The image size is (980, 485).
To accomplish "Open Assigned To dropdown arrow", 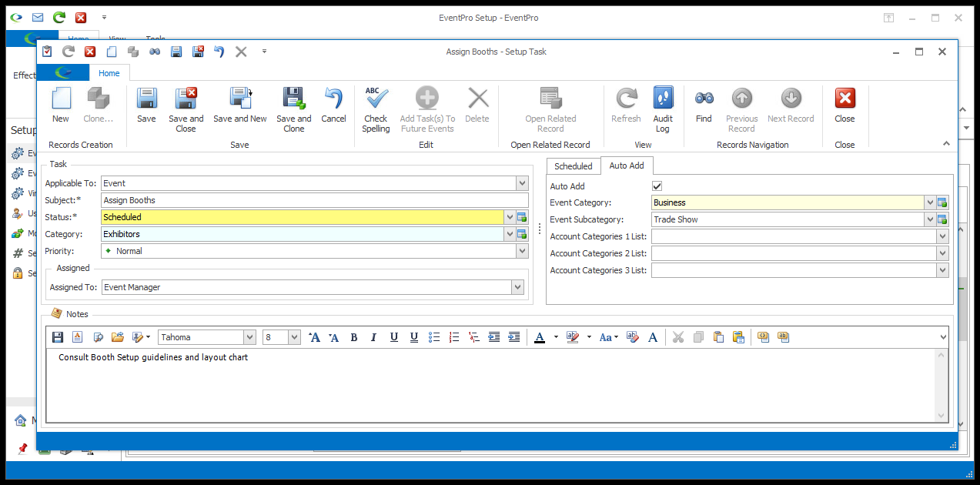I will click(x=517, y=287).
